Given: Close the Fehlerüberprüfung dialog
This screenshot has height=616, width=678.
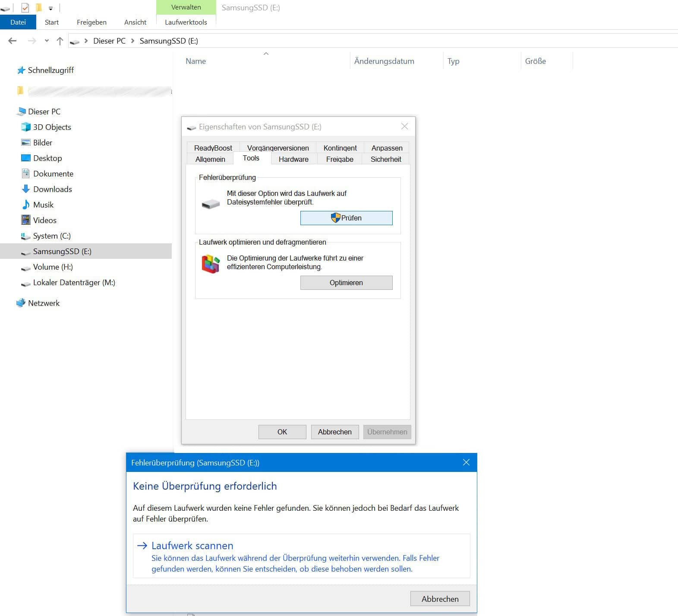Looking at the screenshot, I should 466,462.
